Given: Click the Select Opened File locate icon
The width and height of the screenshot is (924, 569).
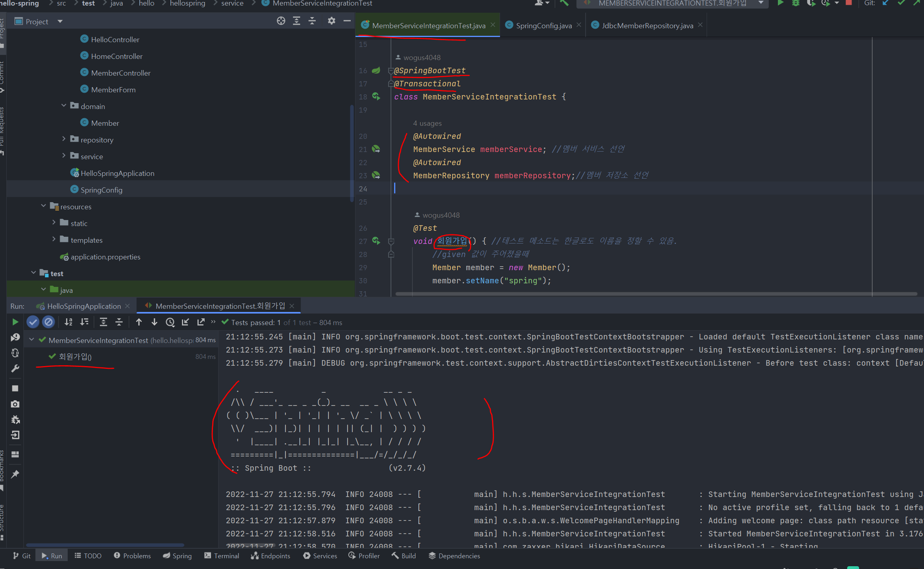Looking at the screenshot, I should pyautogui.click(x=281, y=21).
